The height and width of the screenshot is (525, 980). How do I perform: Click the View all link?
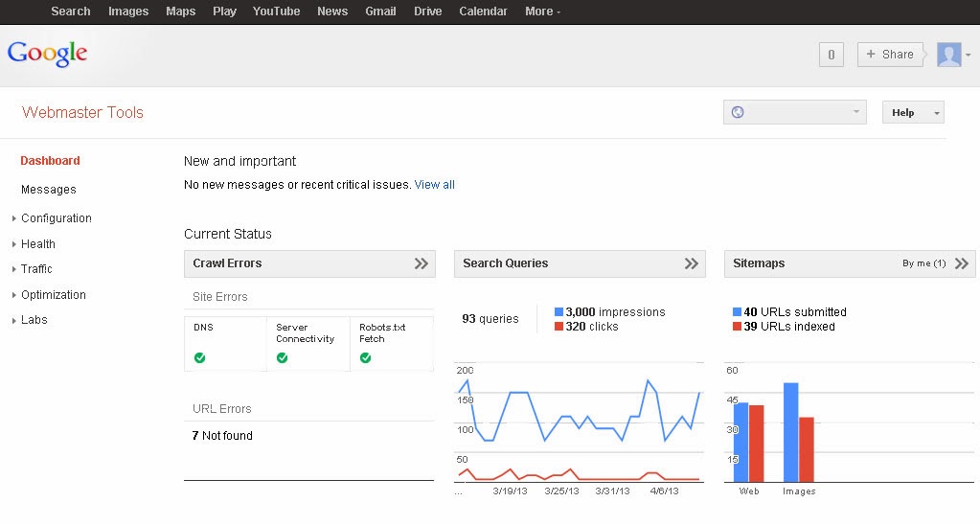[435, 185]
